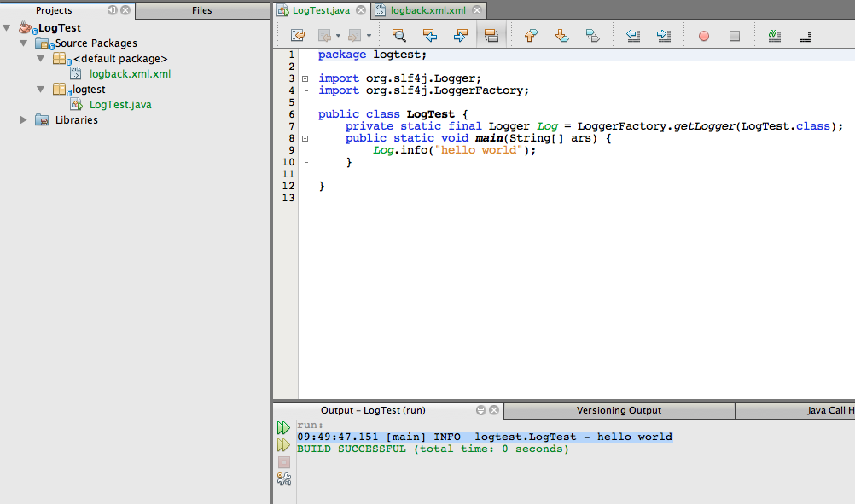The height and width of the screenshot is (504, 855).
Task: Collapse the logtest package node
Action: tap(42, 90)
